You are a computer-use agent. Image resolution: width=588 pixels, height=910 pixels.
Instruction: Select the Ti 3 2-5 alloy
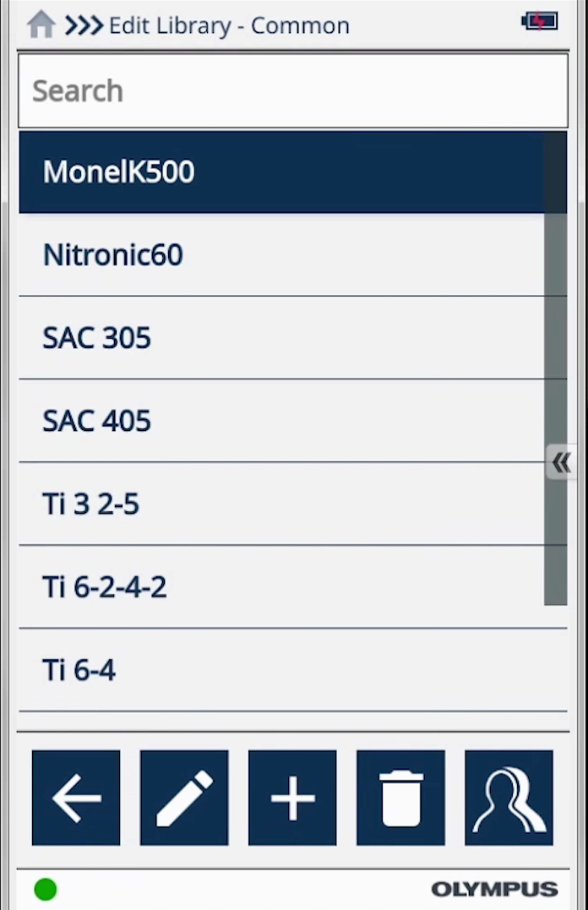point(279,504)
